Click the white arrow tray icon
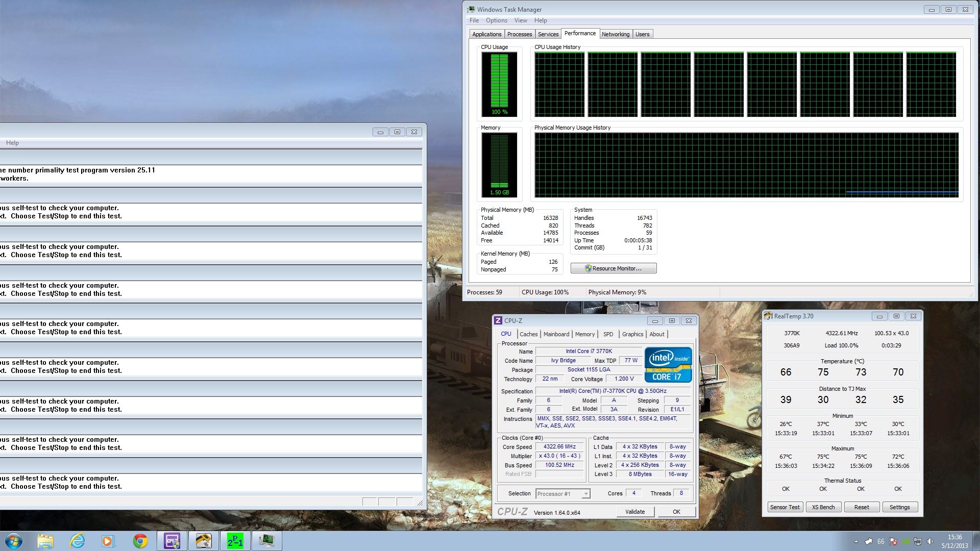Screen dimensions: 980x551 pos(869,541)
